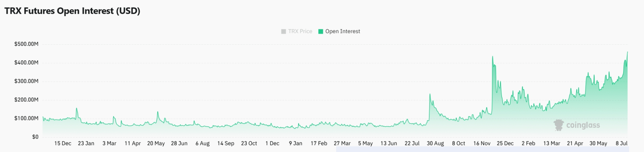The height and width of the screenshot is (152, 644).
Task: Select the tallest spike after 16 Nov
Action: click(x=492, y=57)
